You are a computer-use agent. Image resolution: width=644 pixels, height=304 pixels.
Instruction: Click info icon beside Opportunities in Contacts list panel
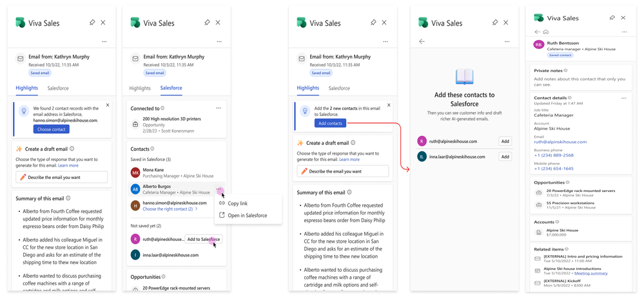click(x=164, y=277)
